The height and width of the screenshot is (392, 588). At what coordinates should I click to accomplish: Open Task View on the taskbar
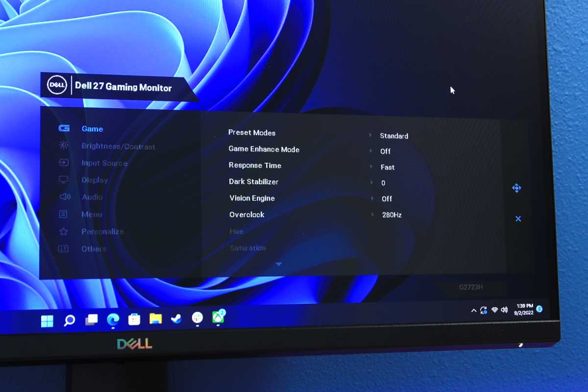(x=91, y=320)
